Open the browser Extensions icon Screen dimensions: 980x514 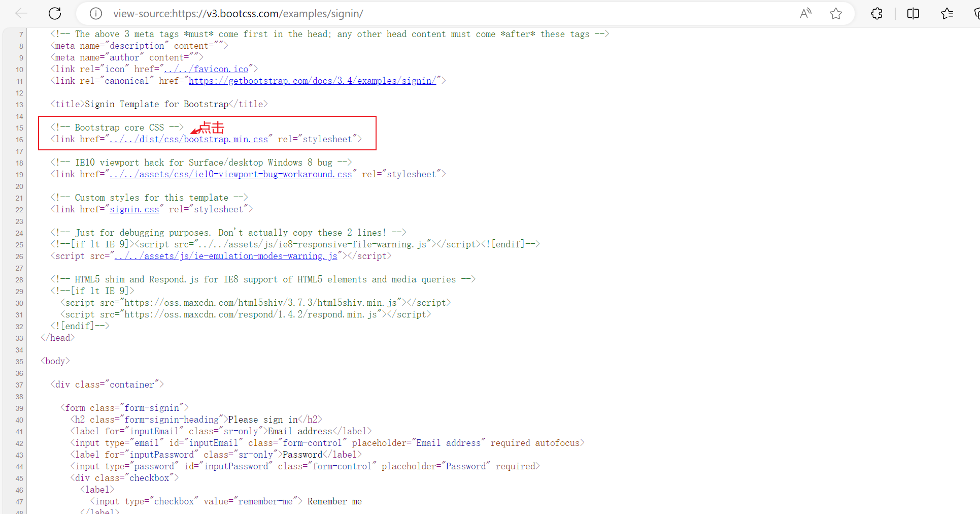tap(876, 14)
